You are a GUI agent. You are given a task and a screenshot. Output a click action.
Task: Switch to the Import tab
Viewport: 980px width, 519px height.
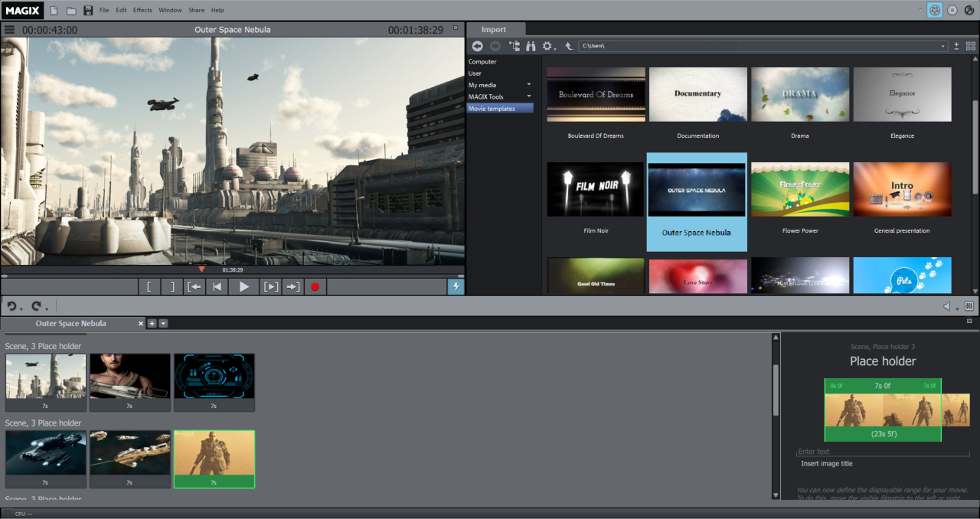pyautogui.click(x=495, y=29)
